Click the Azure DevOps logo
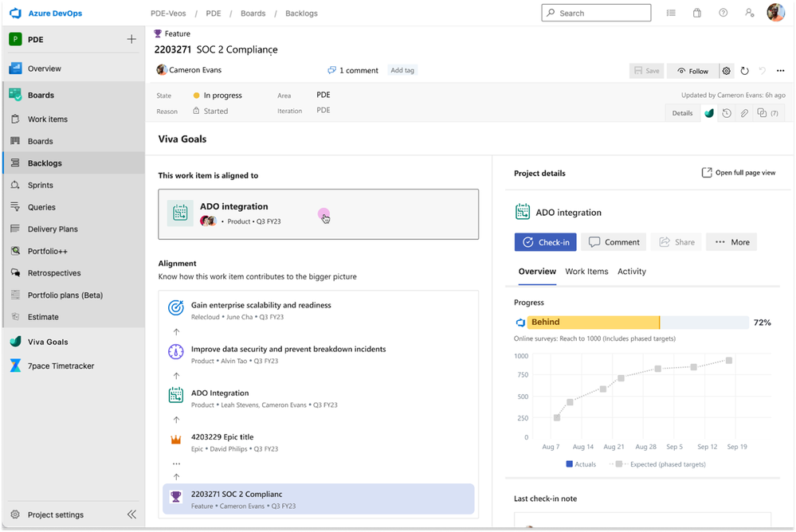 pyautogui.click(x=15, y=14)
